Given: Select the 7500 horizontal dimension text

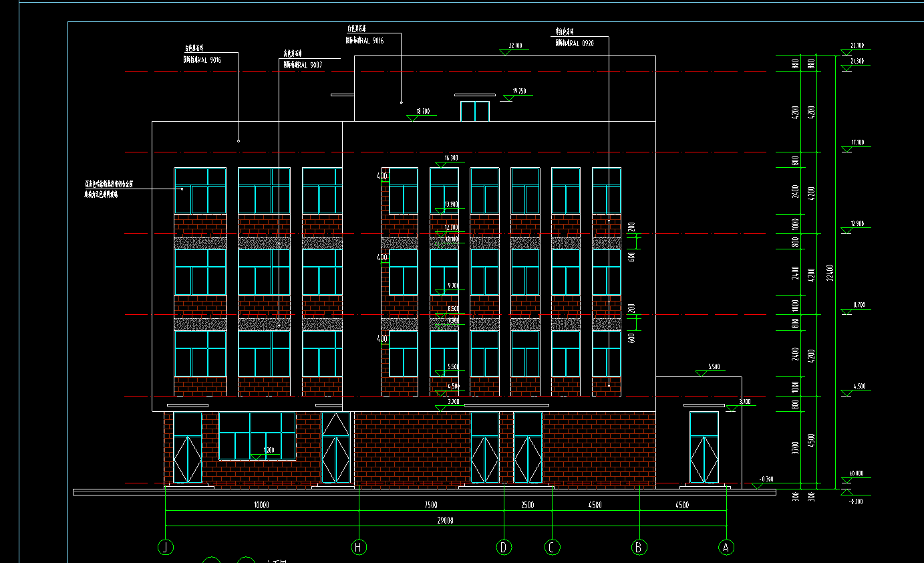Looking at the screenshot, I should click(431, 505).
